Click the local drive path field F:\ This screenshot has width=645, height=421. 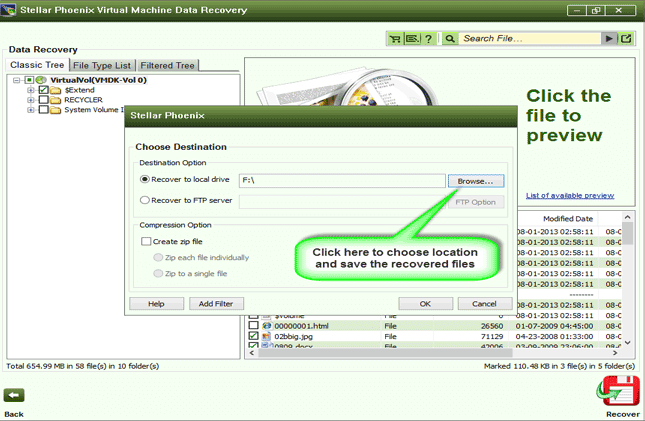coord(342,180)
